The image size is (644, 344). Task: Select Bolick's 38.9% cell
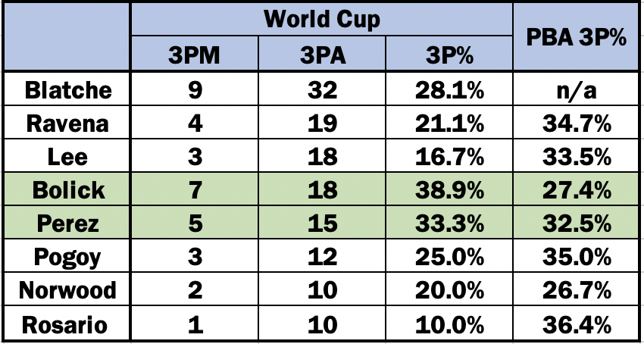pyautogui.click(x=449, y=189)
